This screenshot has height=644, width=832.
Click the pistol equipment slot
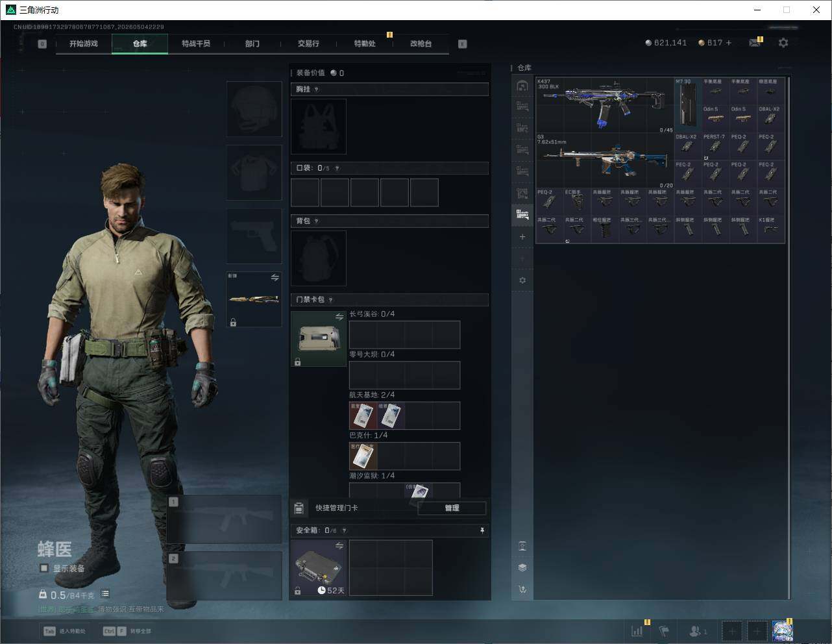pyautogui.click(x=254, y=236)
